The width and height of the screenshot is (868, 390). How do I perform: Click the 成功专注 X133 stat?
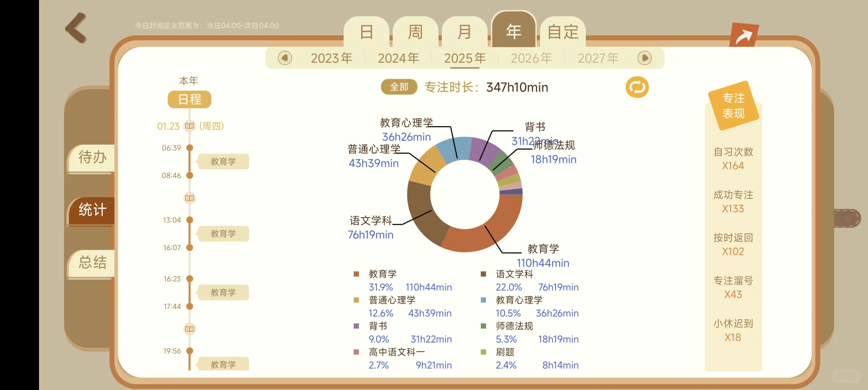(x=733, y=201)
